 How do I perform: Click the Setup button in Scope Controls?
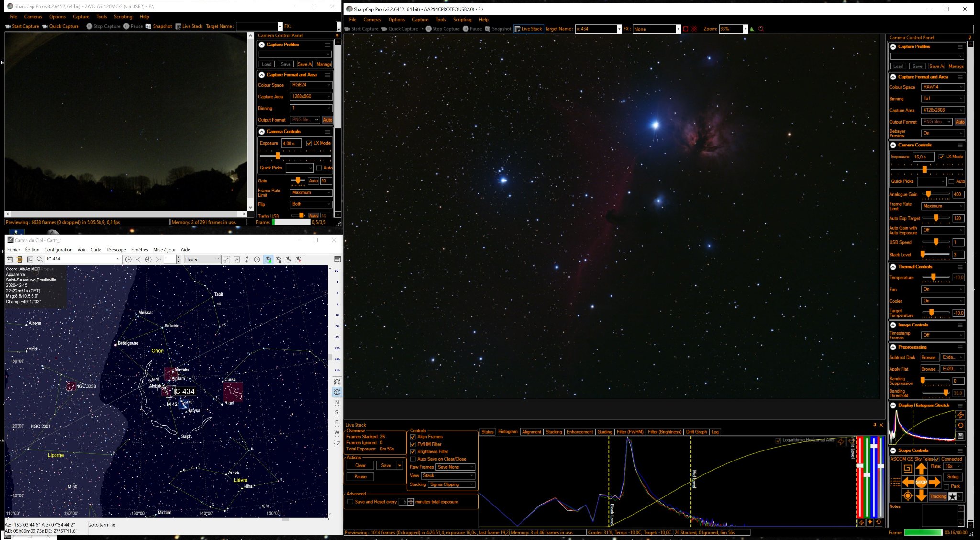point(953,477)
